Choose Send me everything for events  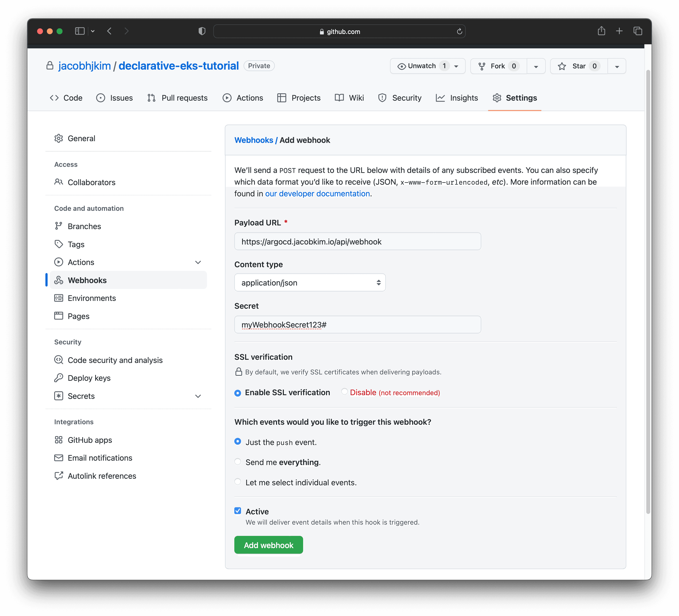click(x=238, y=462)
